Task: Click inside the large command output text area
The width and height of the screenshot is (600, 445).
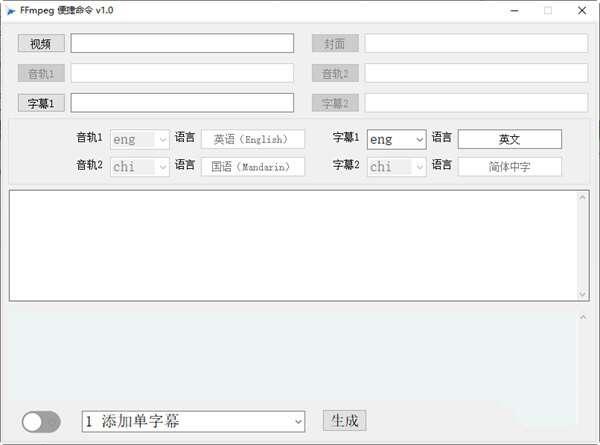Action: 293,246
